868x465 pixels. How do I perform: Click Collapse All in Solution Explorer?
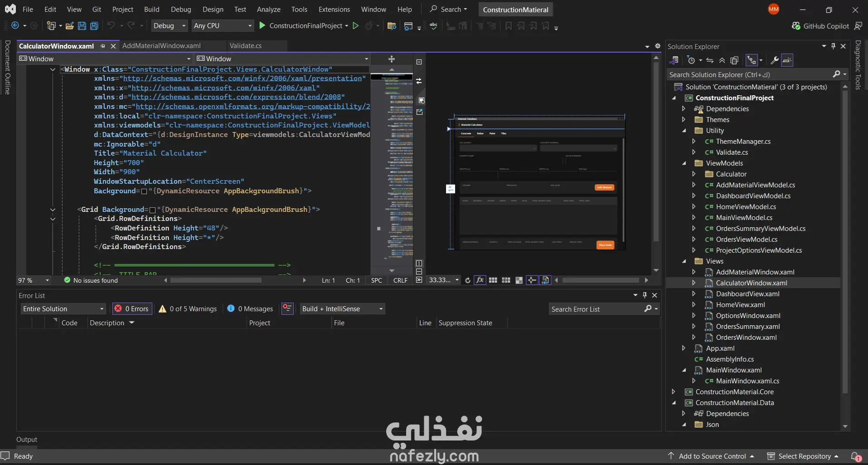722,60
